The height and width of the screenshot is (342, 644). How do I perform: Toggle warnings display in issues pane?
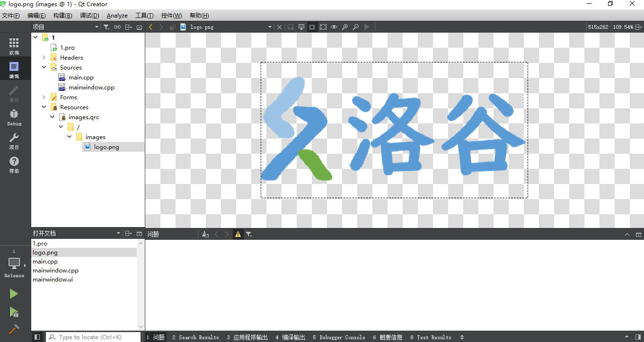coord(238,234)
